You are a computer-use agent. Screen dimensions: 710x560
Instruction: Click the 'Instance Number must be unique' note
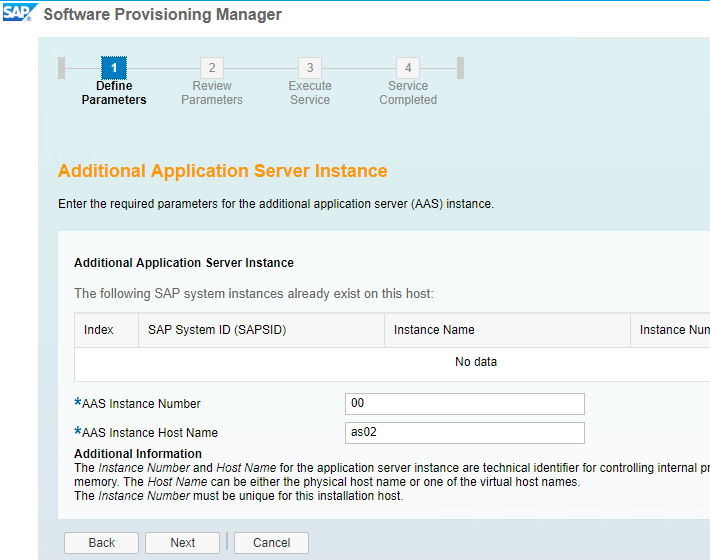click(239, 496)
